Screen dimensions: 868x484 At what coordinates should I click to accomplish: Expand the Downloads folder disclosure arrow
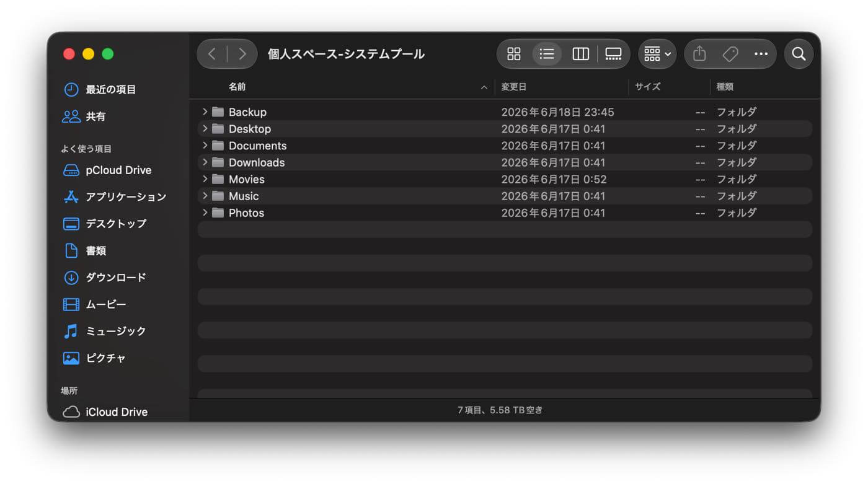coord(205,162)
